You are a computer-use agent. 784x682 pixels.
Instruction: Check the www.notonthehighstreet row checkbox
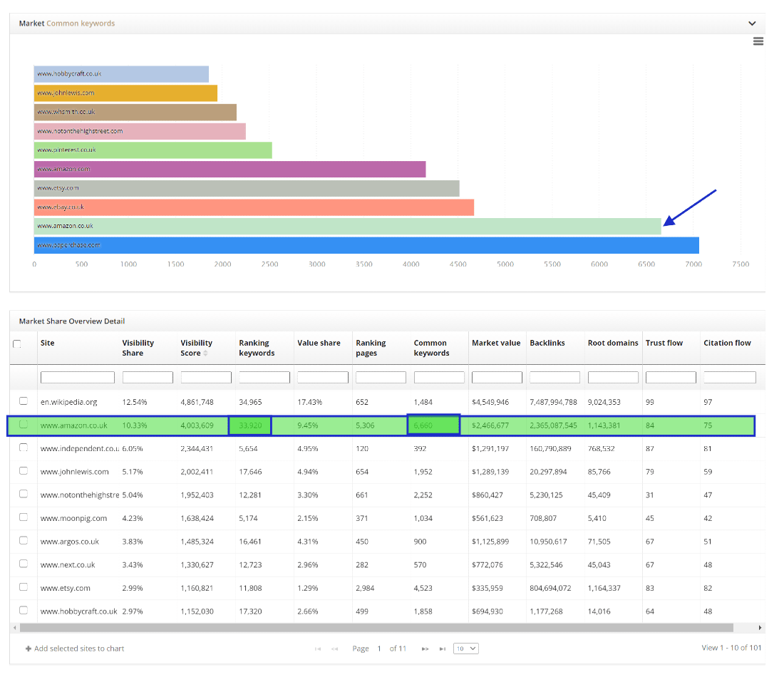tap(24, 494)
